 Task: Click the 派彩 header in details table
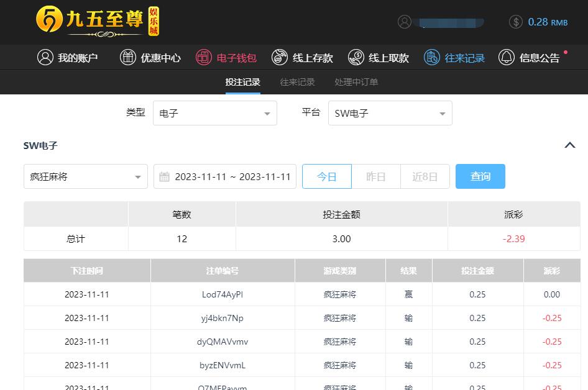click(552, 271)
